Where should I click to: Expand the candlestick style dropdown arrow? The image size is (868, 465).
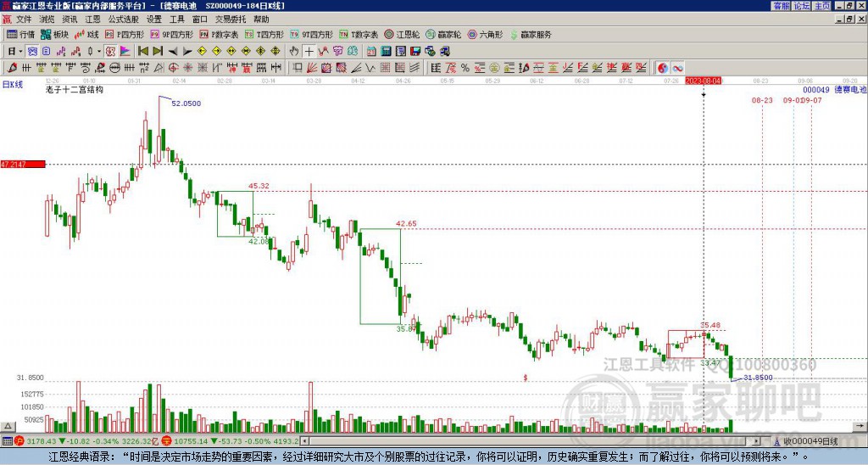(99, 52)
